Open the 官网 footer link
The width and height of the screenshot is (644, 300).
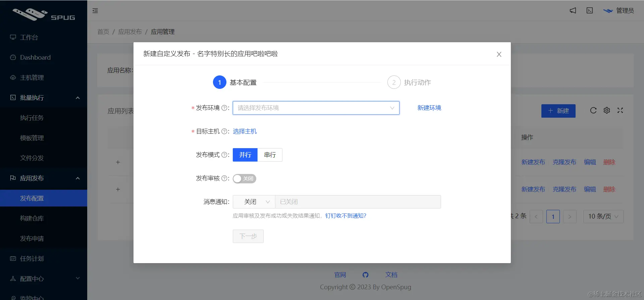pyautogui.click(x=340, y=275)
